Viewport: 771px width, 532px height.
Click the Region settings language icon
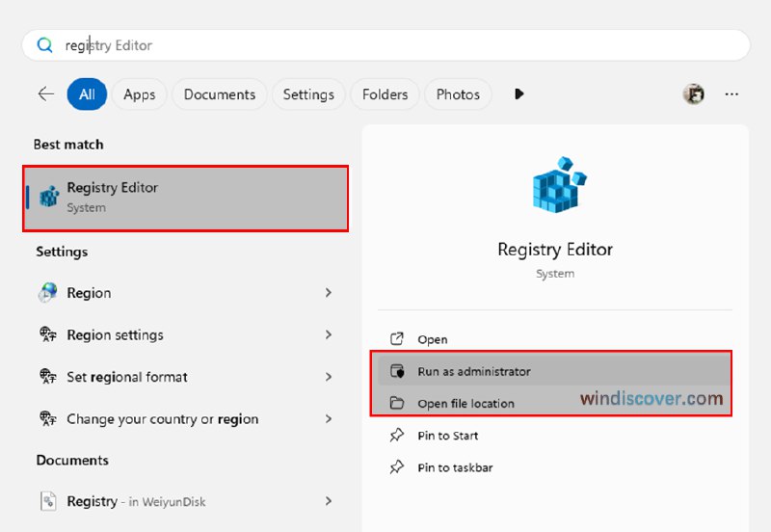[x=47, y=334]
